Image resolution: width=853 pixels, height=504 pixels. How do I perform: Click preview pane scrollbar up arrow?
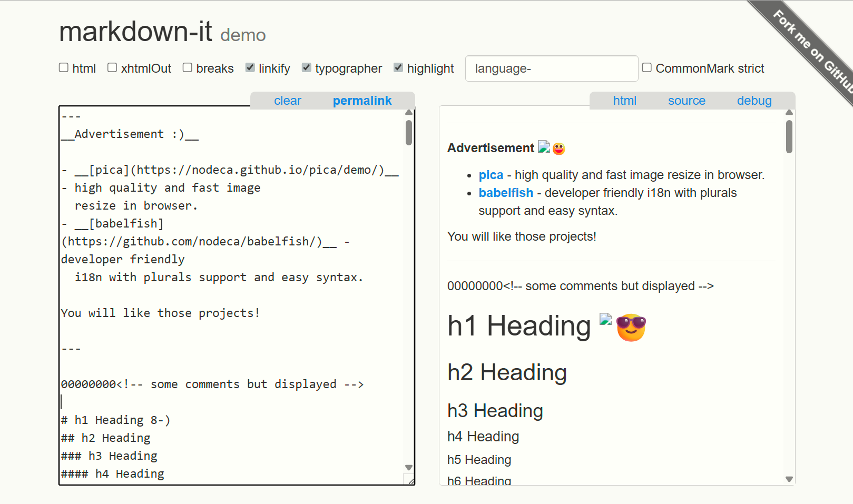pyautogui.click(x=789, y=112)
